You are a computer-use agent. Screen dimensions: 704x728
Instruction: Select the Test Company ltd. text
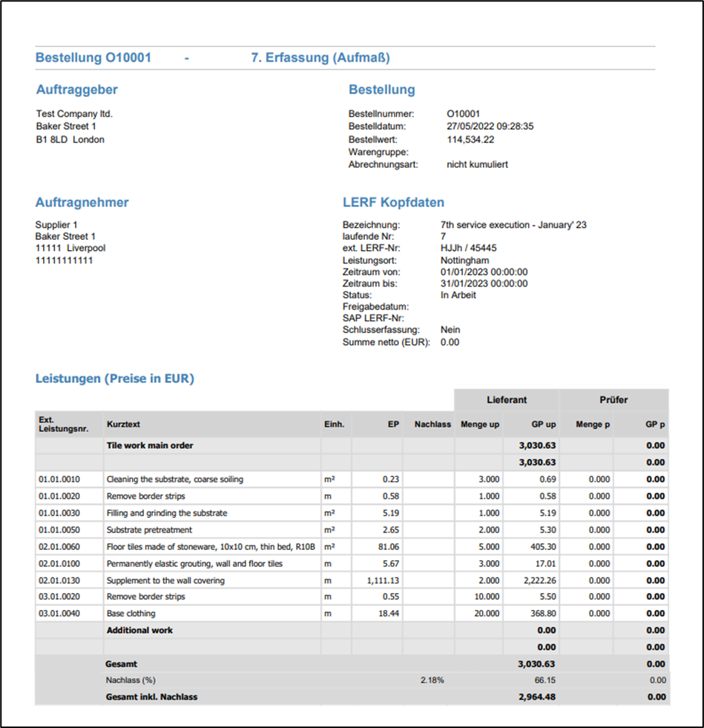74,114
